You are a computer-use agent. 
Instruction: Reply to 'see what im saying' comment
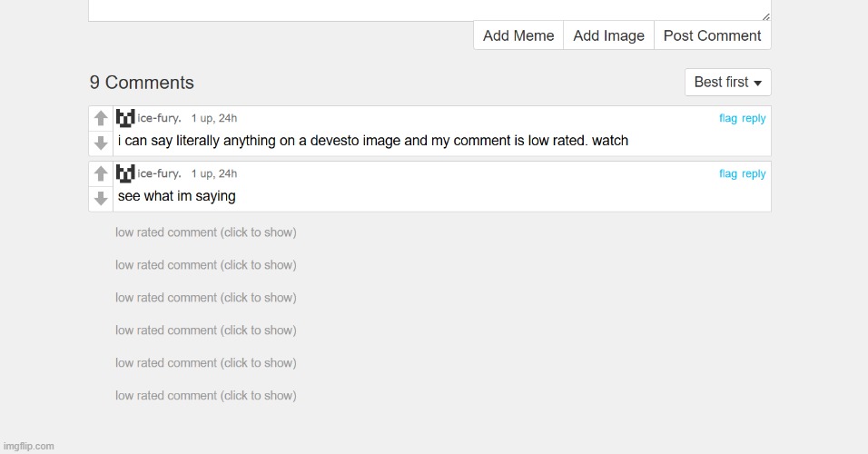click(754, 174)
